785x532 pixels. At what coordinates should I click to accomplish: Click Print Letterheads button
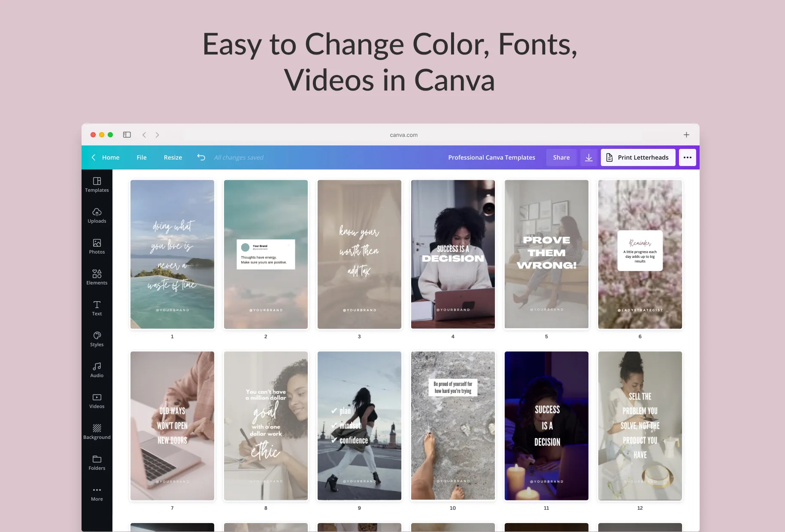(638, 157)
